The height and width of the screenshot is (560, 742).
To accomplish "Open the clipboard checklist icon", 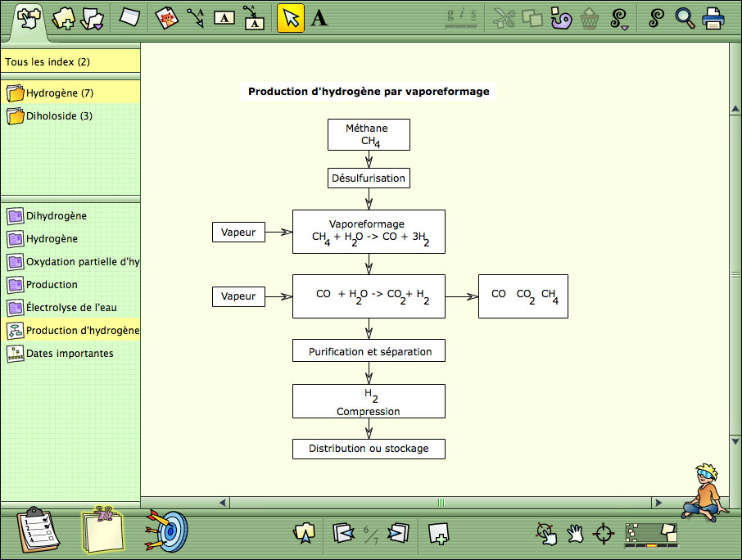I will (38, 530).
